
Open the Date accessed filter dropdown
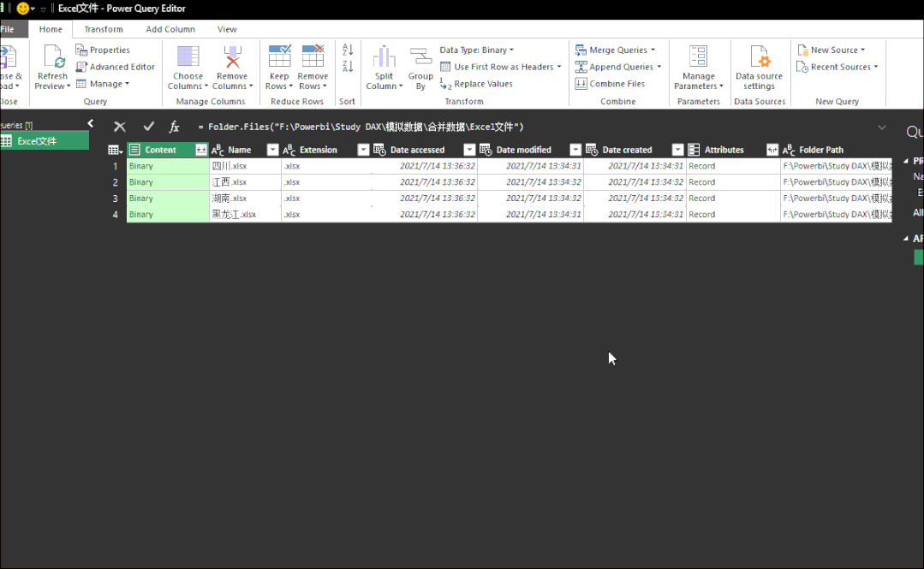click(469, 150)
